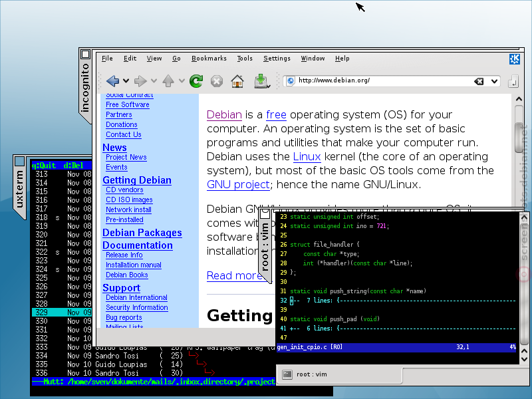Click the Go button icon right of URL bar
Viewport: 532px width, 399px height.
[513, 81]
